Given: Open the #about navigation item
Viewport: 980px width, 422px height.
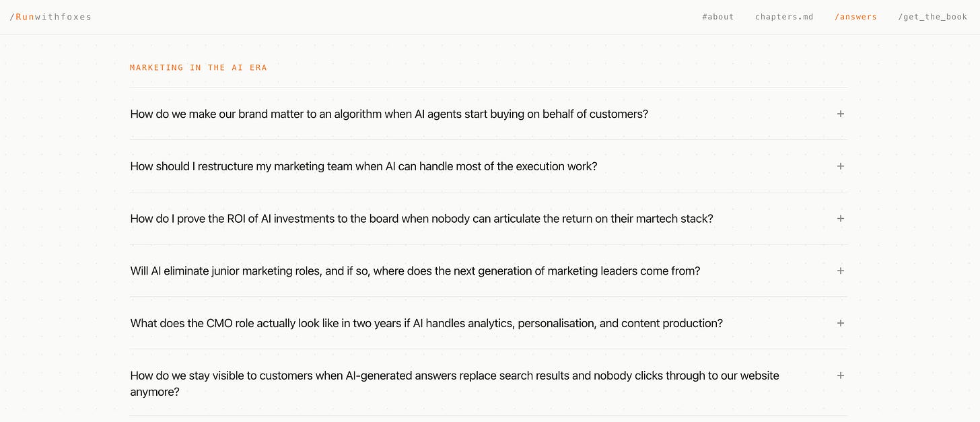Looking at the screenshot, I should [717, 17].
